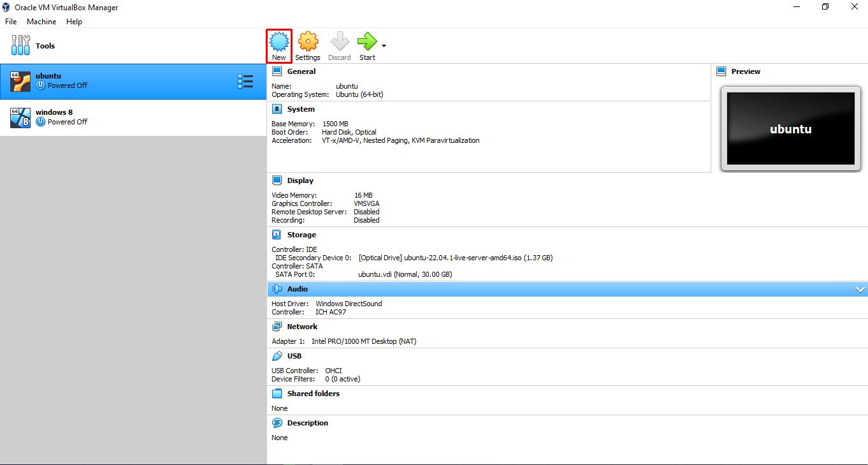Select the ubuntu entry name text
The height and width of the screenshot is (465, 868).
(x=48, y=76)
